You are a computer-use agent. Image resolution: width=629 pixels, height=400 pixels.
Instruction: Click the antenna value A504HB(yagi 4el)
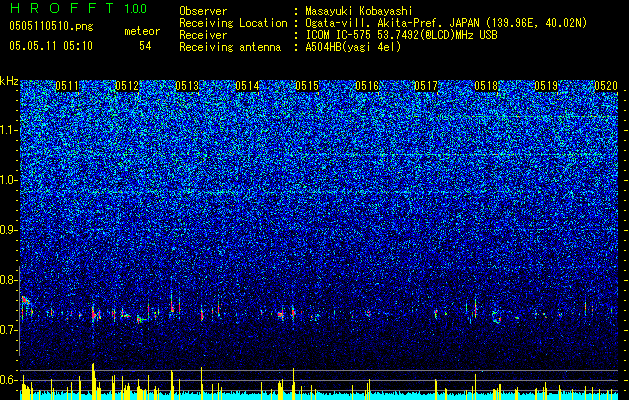(x=353, y=47)
